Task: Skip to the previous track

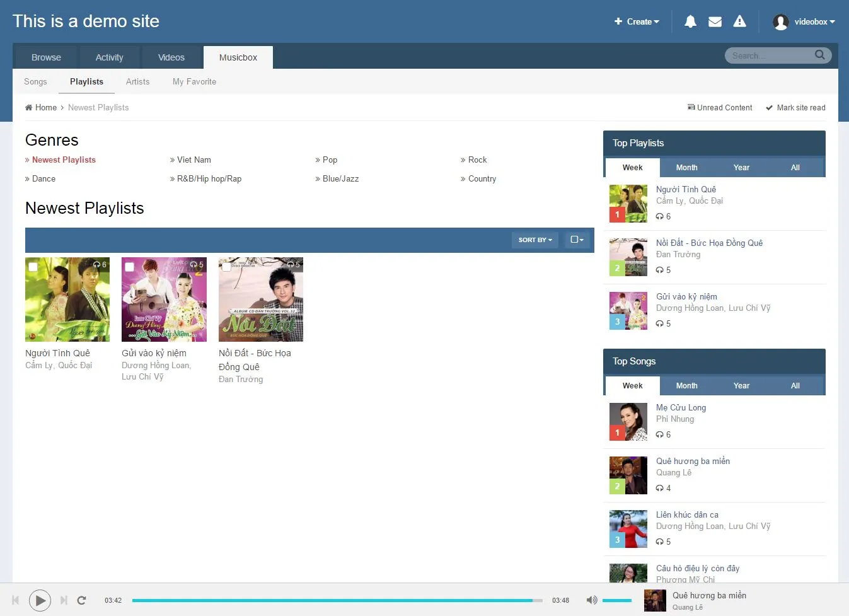Action: click(16, 600)
